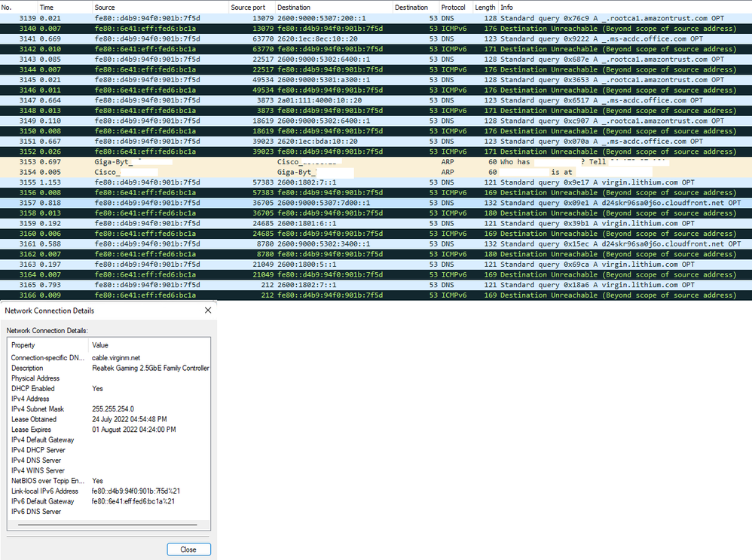Viewport: 752px width, 560px height.
Task: Click the Length column header
Action: pos(485,8)
